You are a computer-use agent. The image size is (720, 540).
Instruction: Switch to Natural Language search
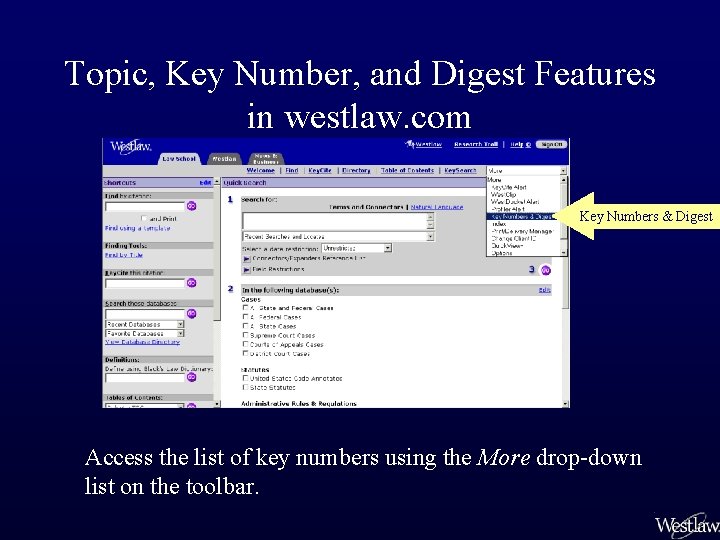coord(437,207)
